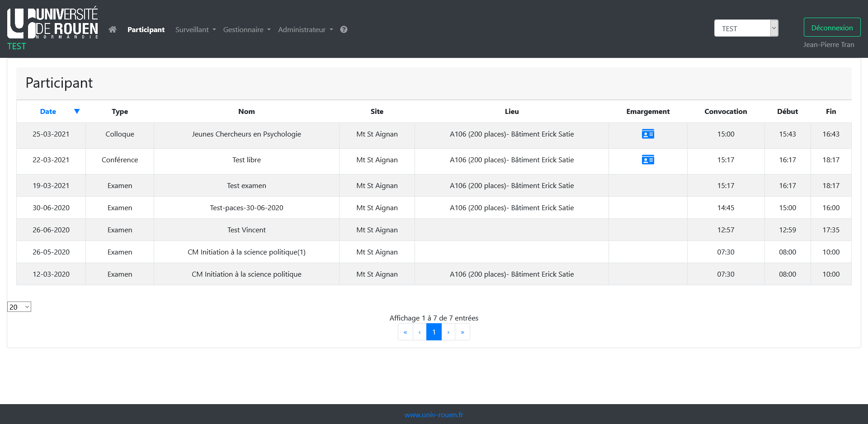This screenshot has width=868, height=424.
Task: Sort table by the Nom column header
Action: (x=246, y=112)
